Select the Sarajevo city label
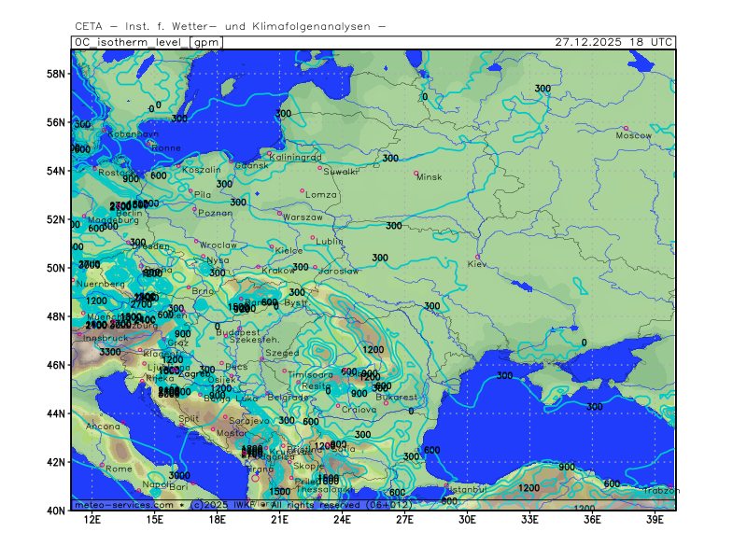The height and width of the screenshot is (560, 747). pyautogui.click(x=249, y=421)
